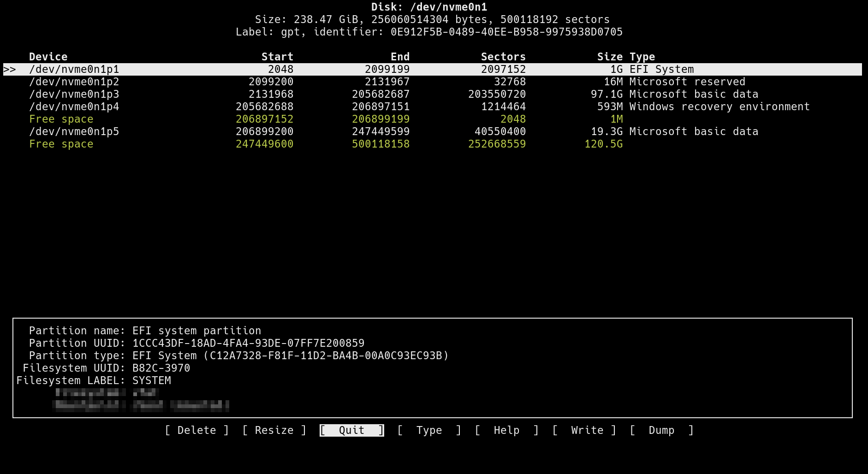Viewport: 868px width, 474px height.
Task: Open the Type menu option
Action: [x=429, y=430]
